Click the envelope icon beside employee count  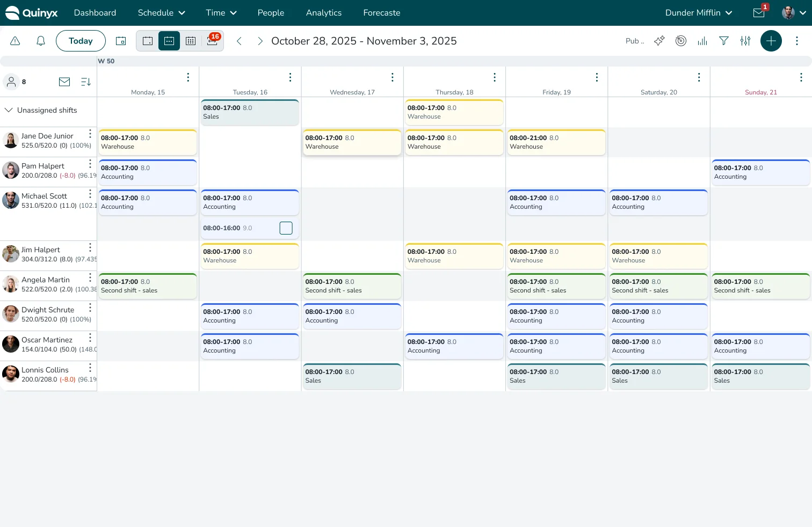64,82
